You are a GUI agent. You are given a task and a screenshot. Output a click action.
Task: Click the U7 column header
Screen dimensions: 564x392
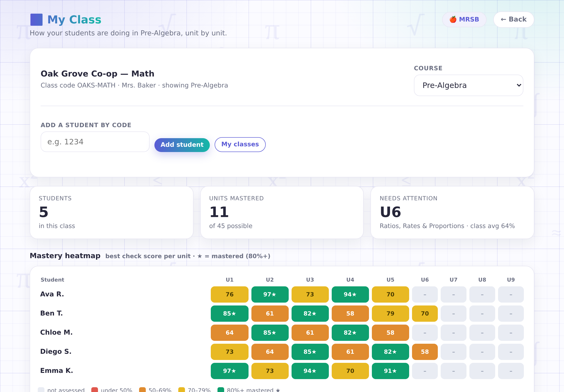coord(454,280)
